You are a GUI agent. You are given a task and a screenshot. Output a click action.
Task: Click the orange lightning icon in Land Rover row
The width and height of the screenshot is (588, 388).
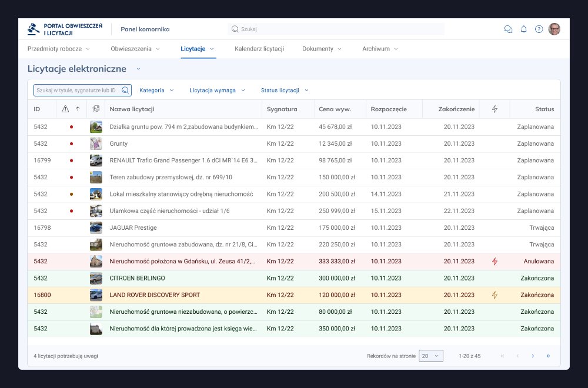(x=495, y=295)
